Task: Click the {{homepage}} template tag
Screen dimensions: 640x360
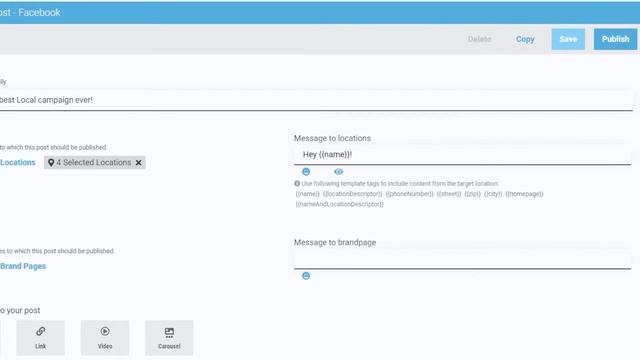Action: 524,194
